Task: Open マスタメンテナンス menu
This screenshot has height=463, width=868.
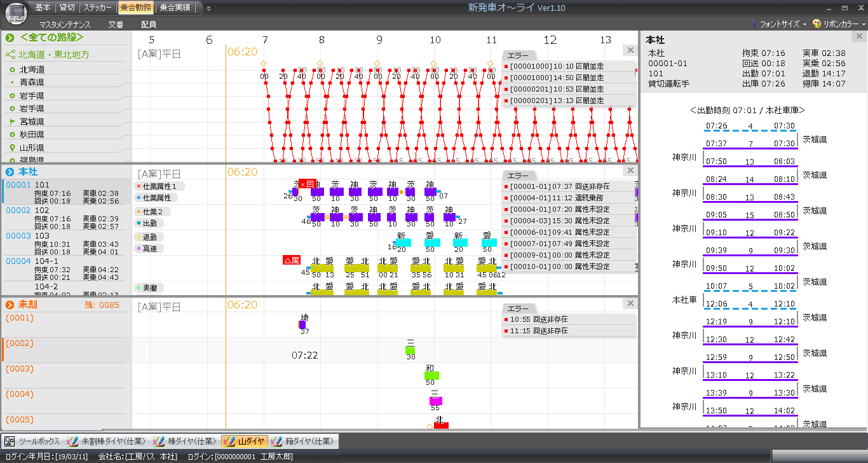Action: pos(65,24)
